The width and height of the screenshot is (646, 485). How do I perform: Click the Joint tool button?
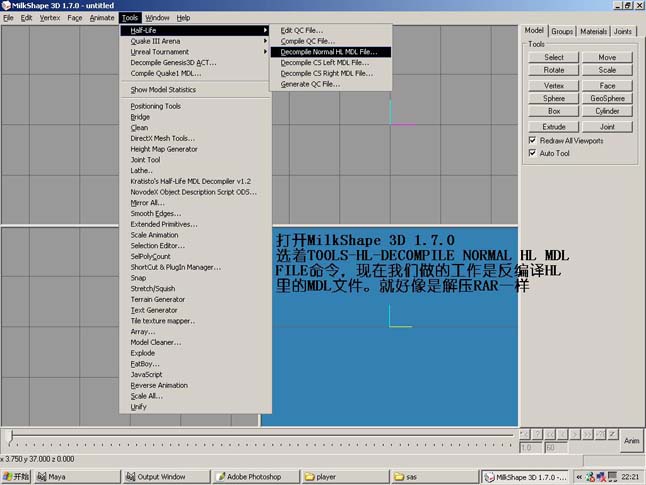click(607, 127)
